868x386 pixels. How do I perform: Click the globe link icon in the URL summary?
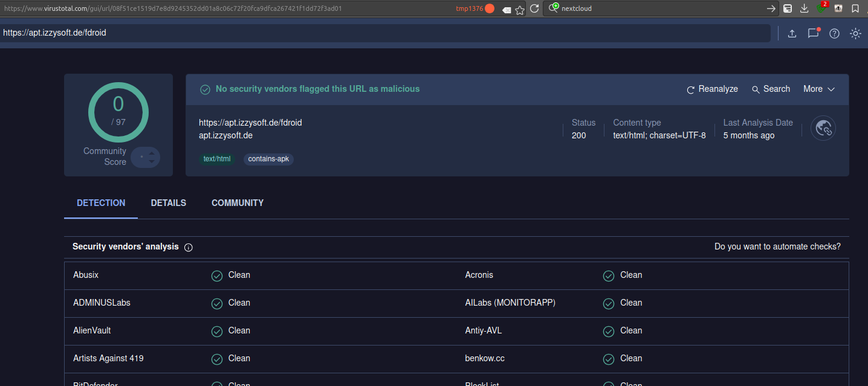pos(823,128)
